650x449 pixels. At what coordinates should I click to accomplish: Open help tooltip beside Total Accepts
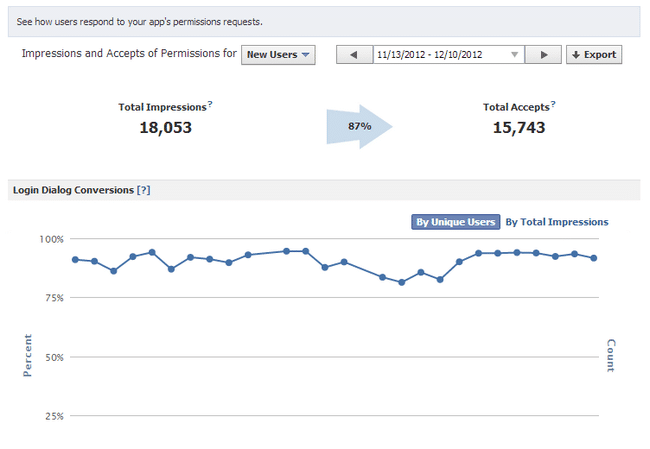click(x=553, y=103)
